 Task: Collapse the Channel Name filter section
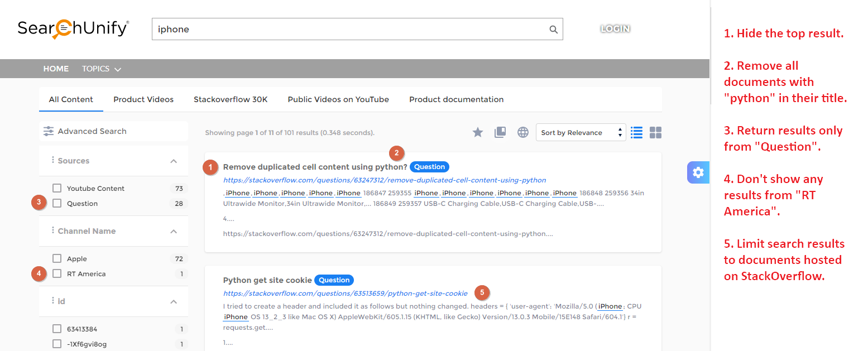click(174, 231)
